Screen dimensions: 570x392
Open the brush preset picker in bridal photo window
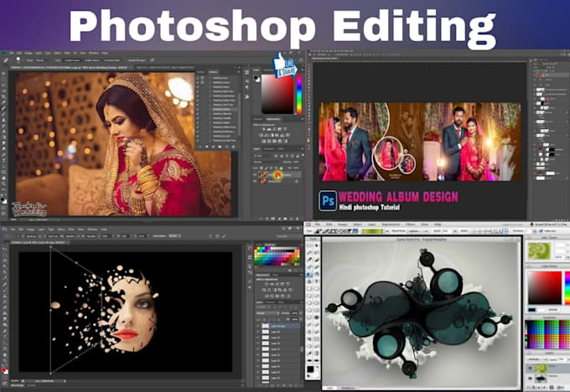[x=19, y=60]
